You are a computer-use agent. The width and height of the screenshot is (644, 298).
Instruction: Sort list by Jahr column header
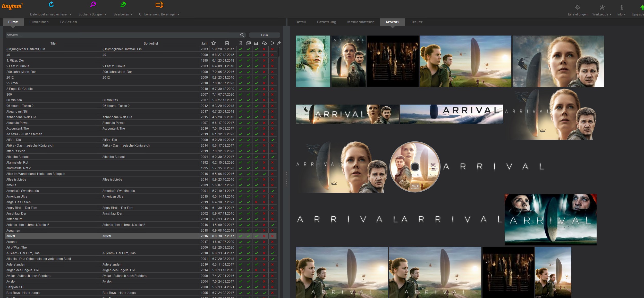[x=205, y=43]
